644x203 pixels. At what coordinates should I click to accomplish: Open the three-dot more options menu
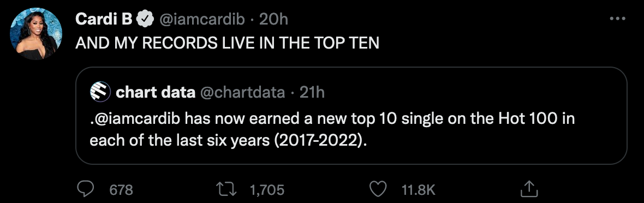[617, 19]
